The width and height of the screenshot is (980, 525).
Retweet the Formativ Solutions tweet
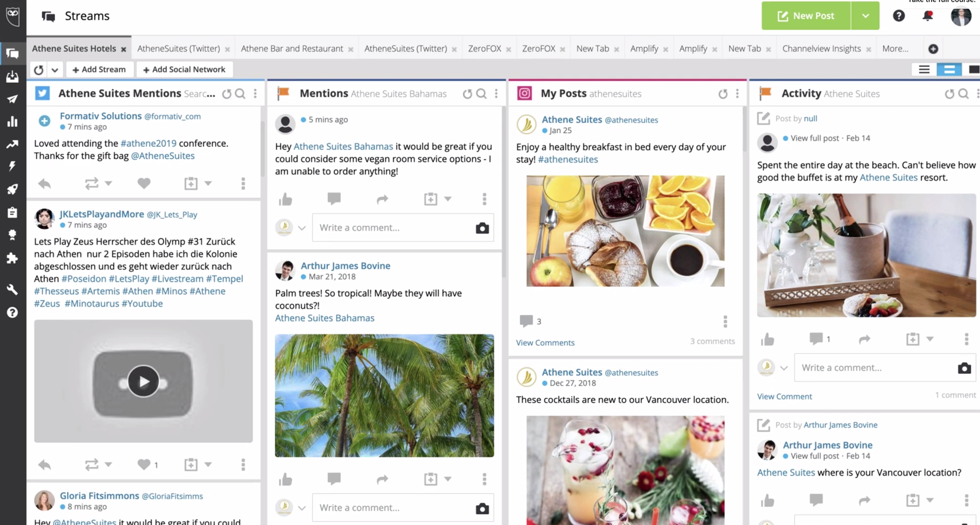point(92,183)
